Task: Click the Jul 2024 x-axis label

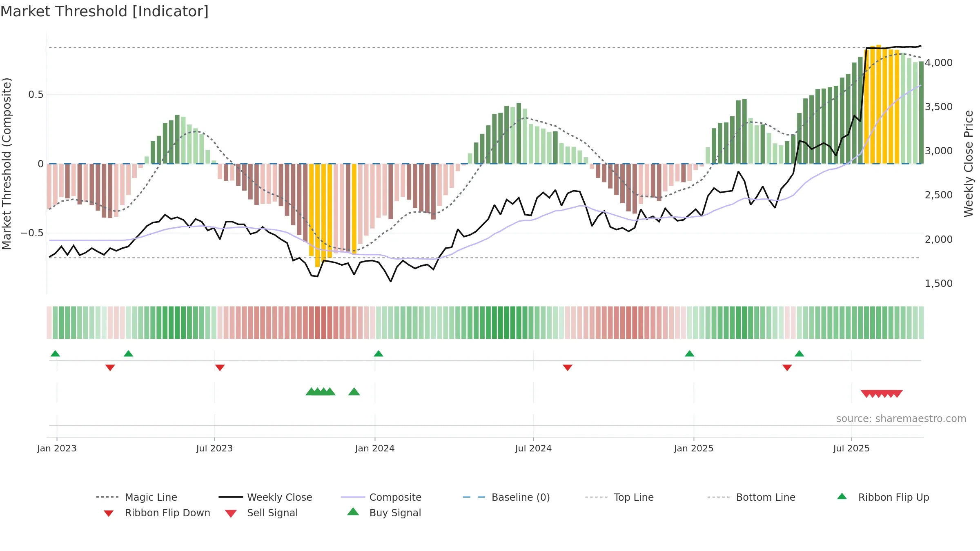Action: point(533,449)
